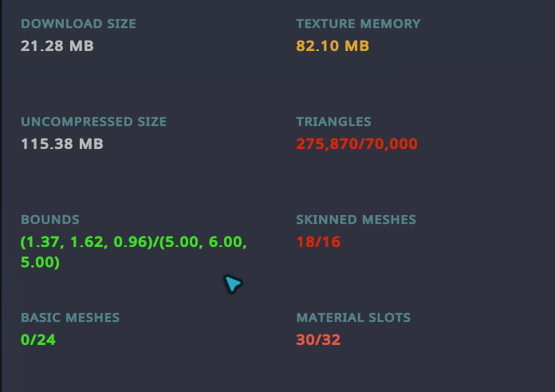Click the Bounds label
This screenshot has height=392, width=555.
pos(50,220)
